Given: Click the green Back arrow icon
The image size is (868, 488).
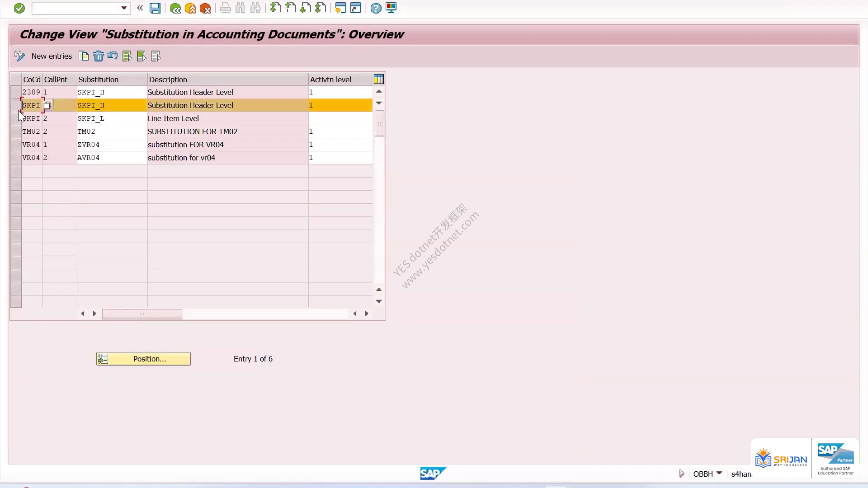Looking at the screenshot, I should (x=175, y=8).
